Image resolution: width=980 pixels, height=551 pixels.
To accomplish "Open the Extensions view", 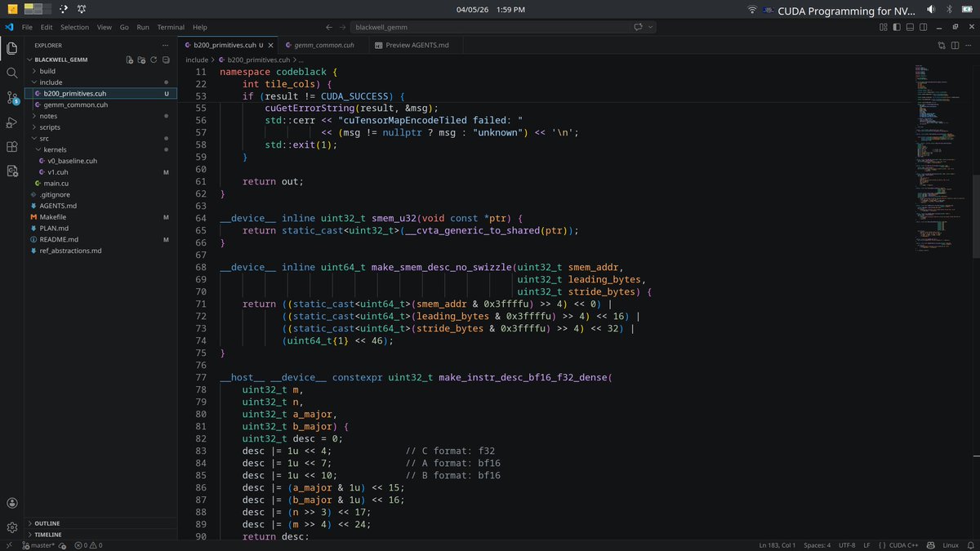I will click(11, 147).
